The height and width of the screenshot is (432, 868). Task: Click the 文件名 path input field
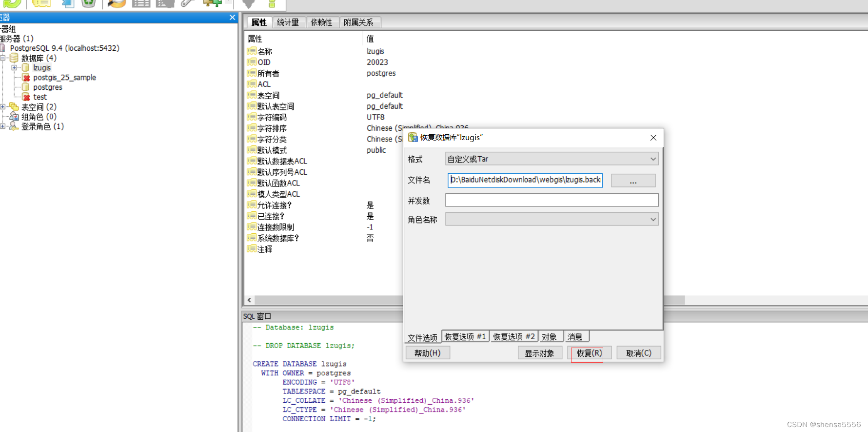[x=525, y=180]
